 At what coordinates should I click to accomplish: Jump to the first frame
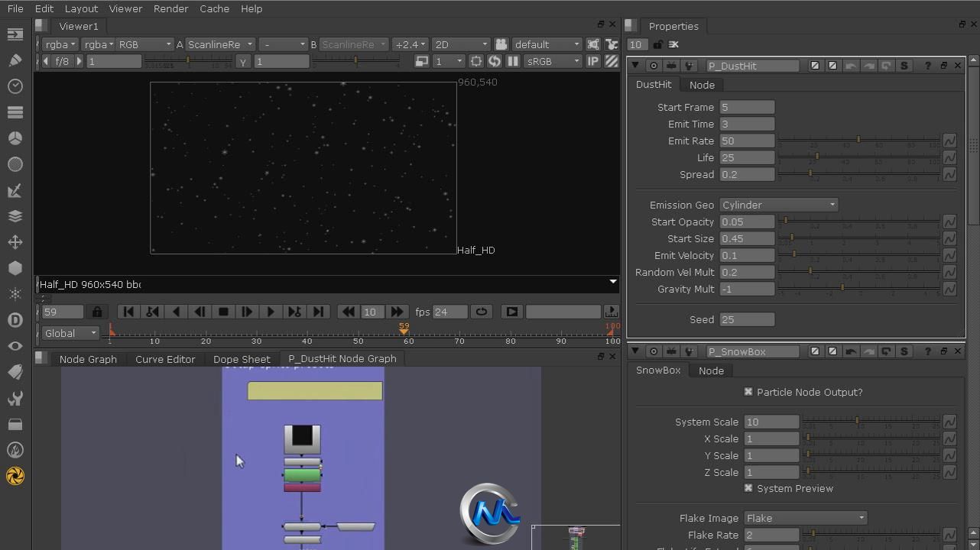coord(128,312)
